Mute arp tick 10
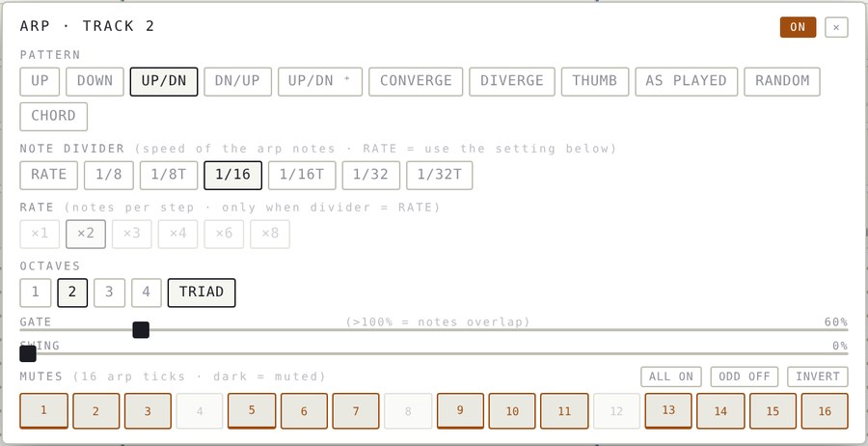868x446 pixels. pyautogui.click(x=512, y=411)
